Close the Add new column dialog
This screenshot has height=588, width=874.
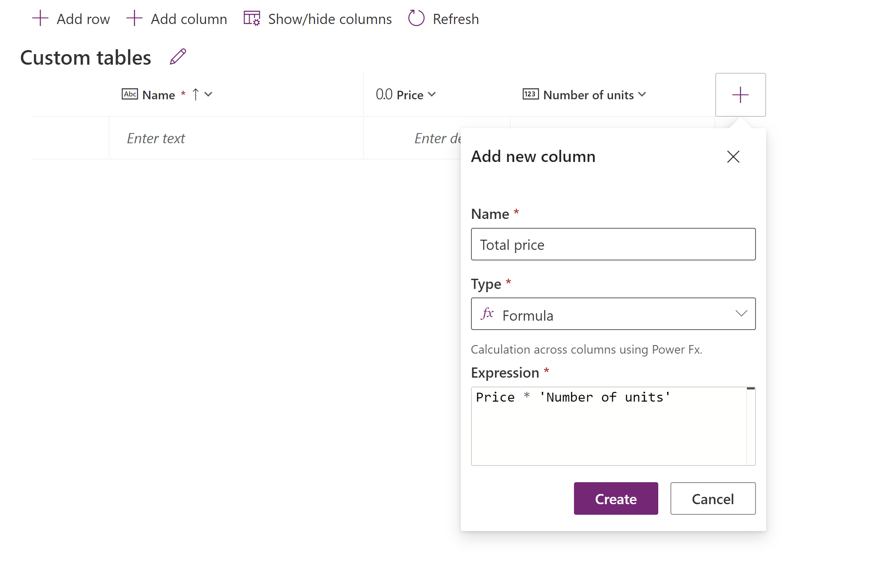[x=732, y=156]
